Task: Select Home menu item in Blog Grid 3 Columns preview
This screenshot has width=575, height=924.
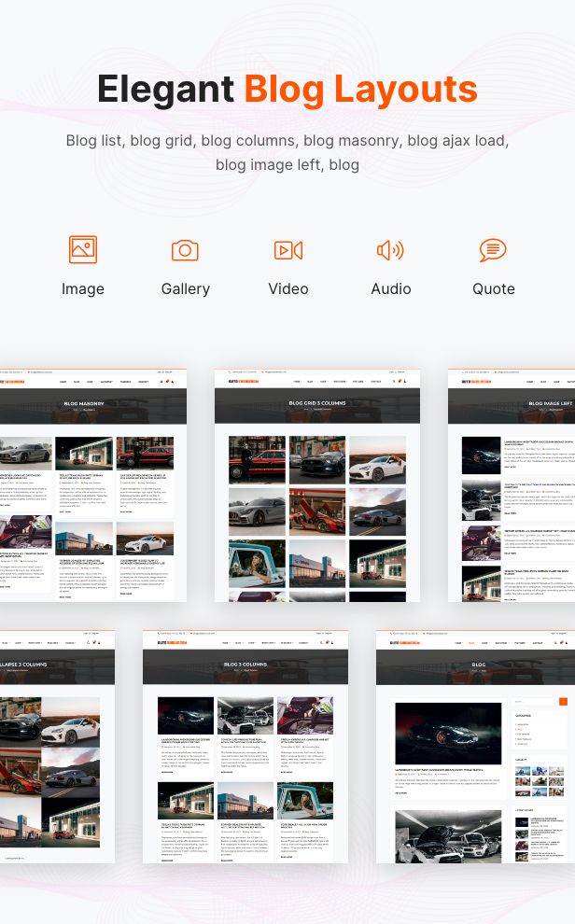Action: pos(297,382)
